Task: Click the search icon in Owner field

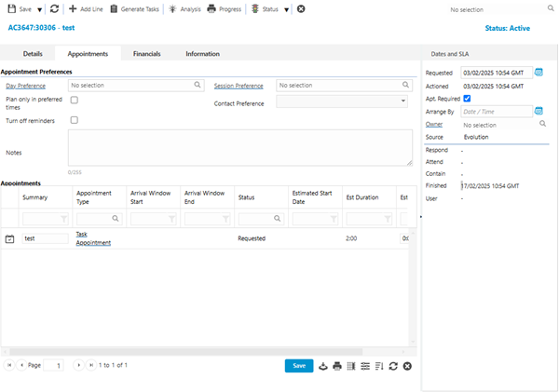Action: click(542, 124)
